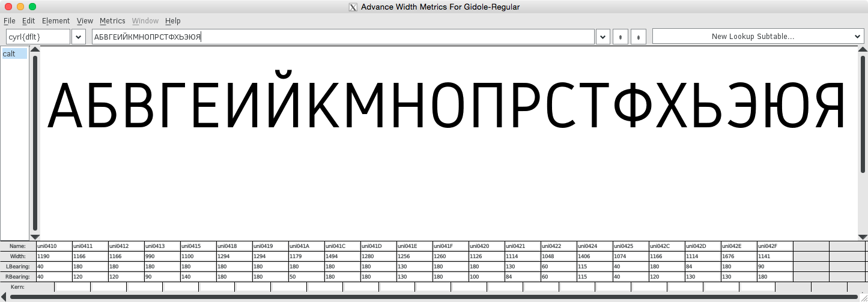
Task: Click the kern field between uni042E and uni042F
Action: click(757, 287)
